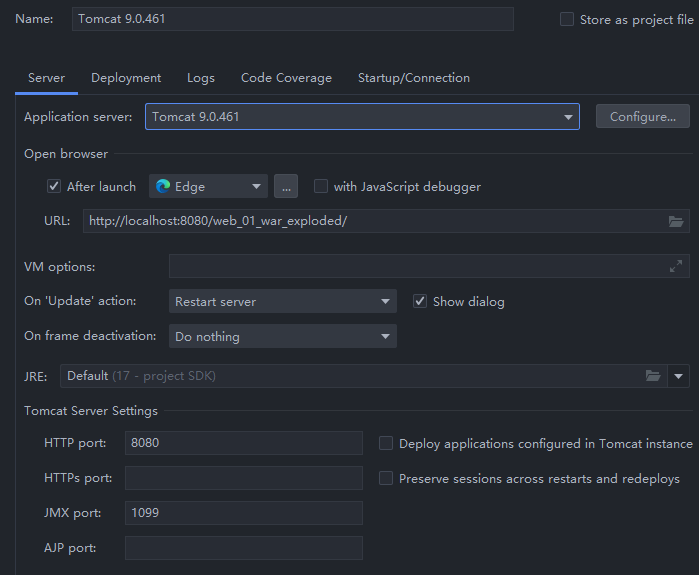Click the folder icon in URL field
This screenshot has height=575, width=699.
point(675,222)
